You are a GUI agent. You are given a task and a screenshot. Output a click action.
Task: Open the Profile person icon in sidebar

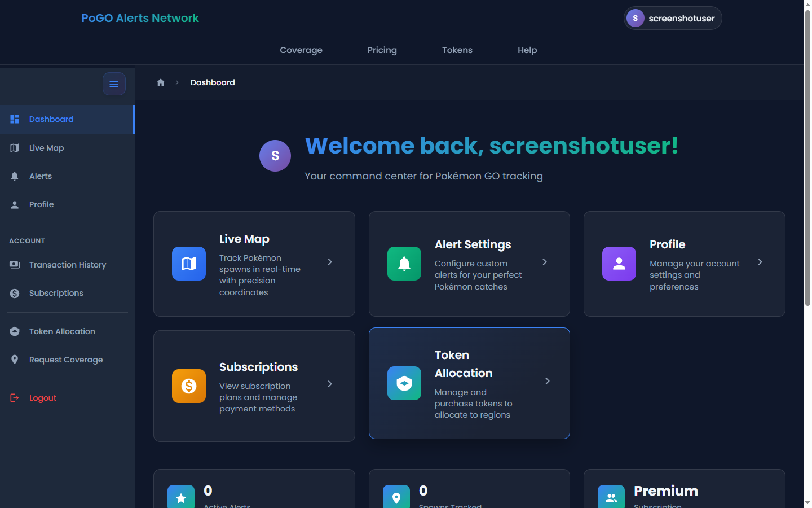pos(15,204)
